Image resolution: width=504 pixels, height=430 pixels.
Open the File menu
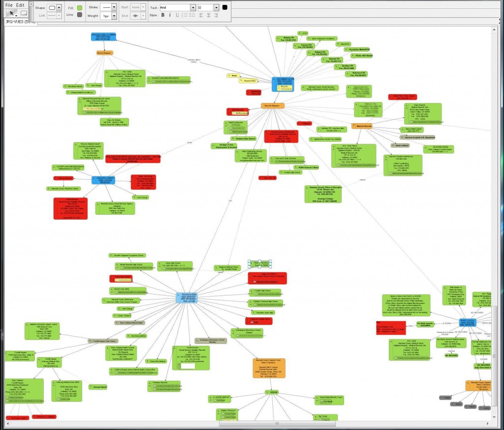(9, 5)
